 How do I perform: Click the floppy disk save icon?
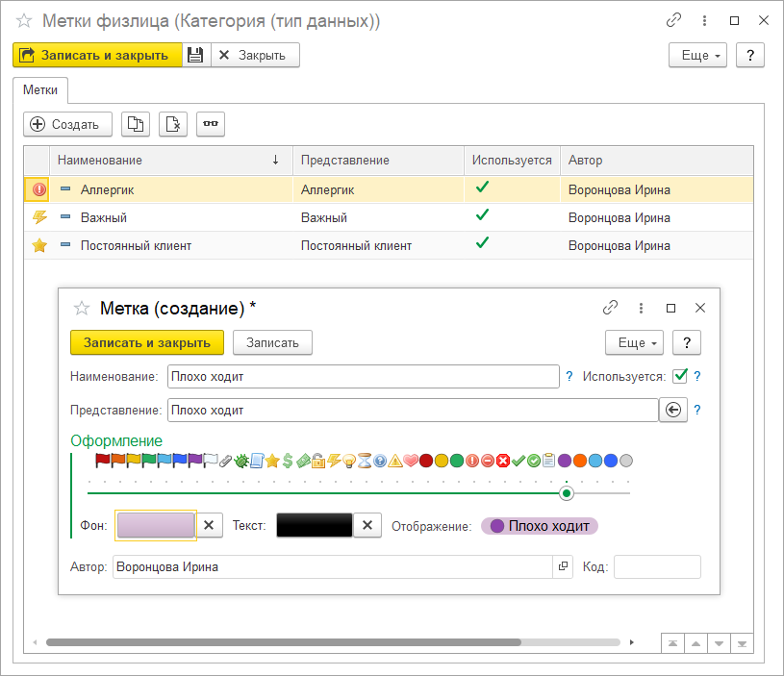click(x=195, y=56)
